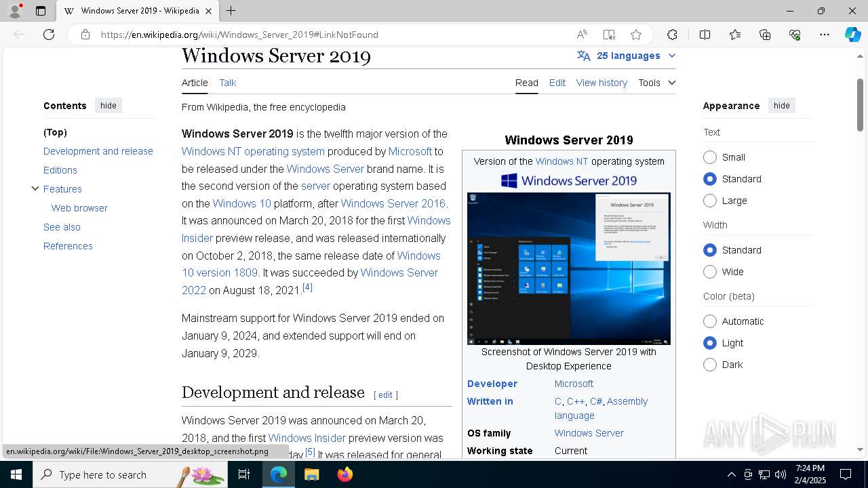Open the notification center icon

point(846,474)
